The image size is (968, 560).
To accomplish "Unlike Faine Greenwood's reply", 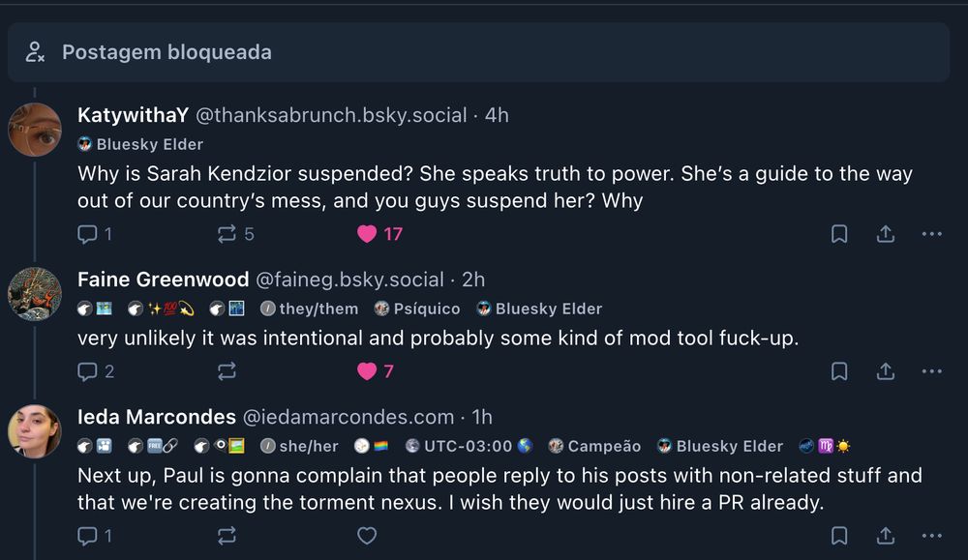I will click(367, 370).
